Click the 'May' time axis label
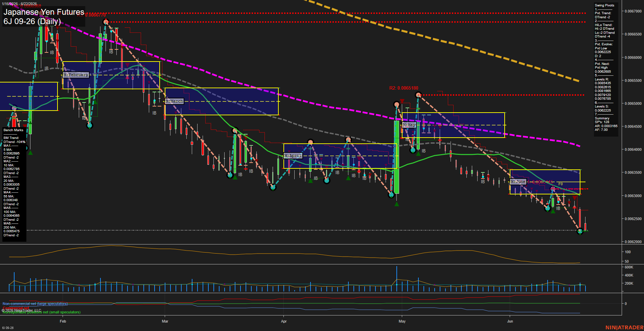The width and height of the screenshot is (644, 331). 402,321
